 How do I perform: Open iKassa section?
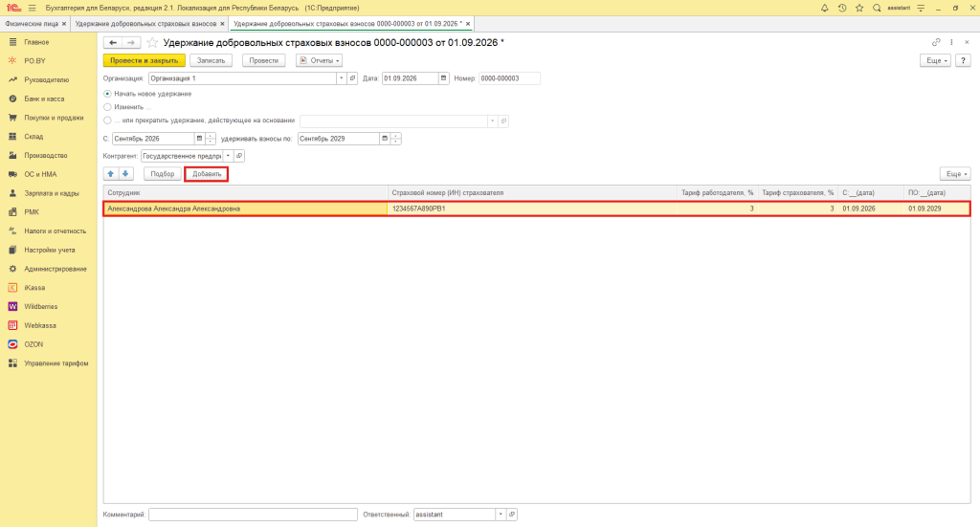point(34,288)
